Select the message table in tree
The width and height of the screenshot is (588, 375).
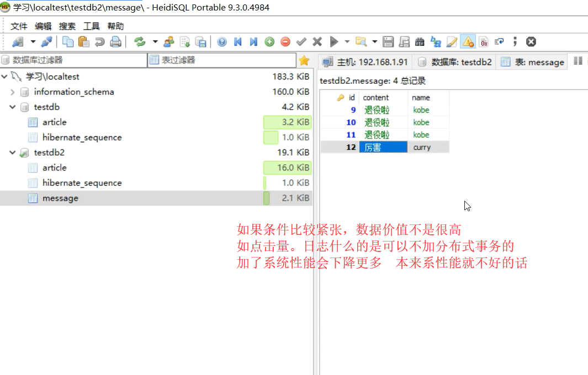(60, 198)
